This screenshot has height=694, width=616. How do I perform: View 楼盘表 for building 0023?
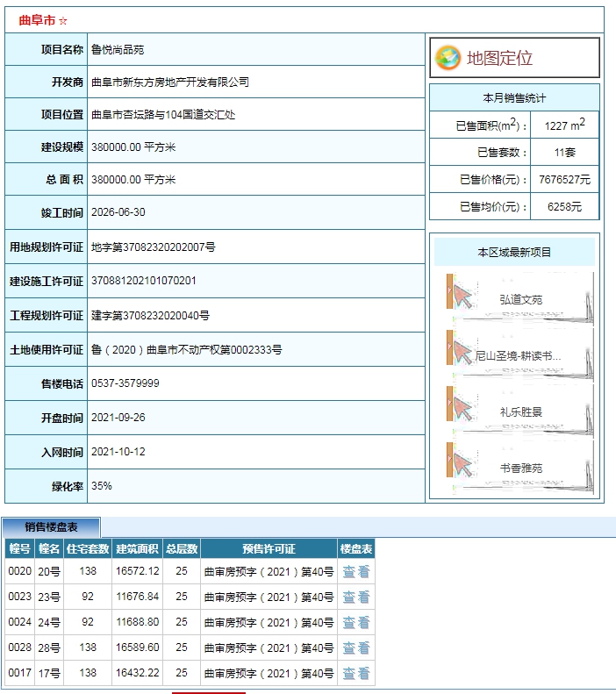point(356,597)
